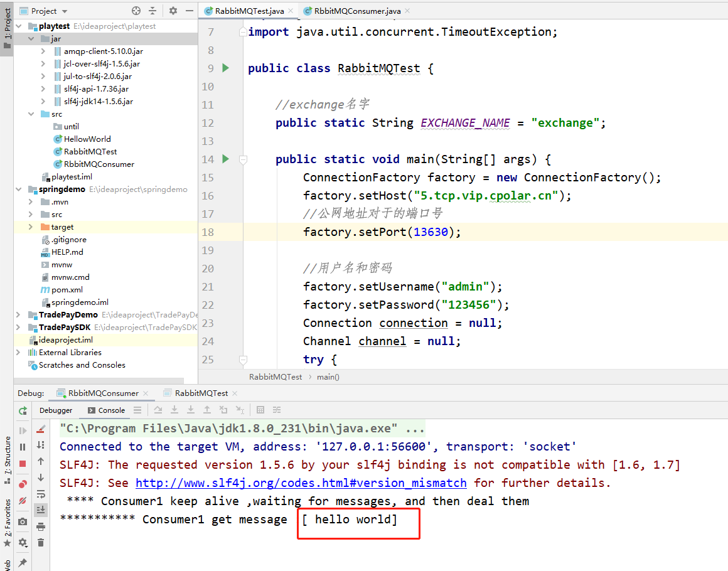728x571 pixels.
Task: Close the RabbitMQTest.java editor tab
Action: (291, 11)
